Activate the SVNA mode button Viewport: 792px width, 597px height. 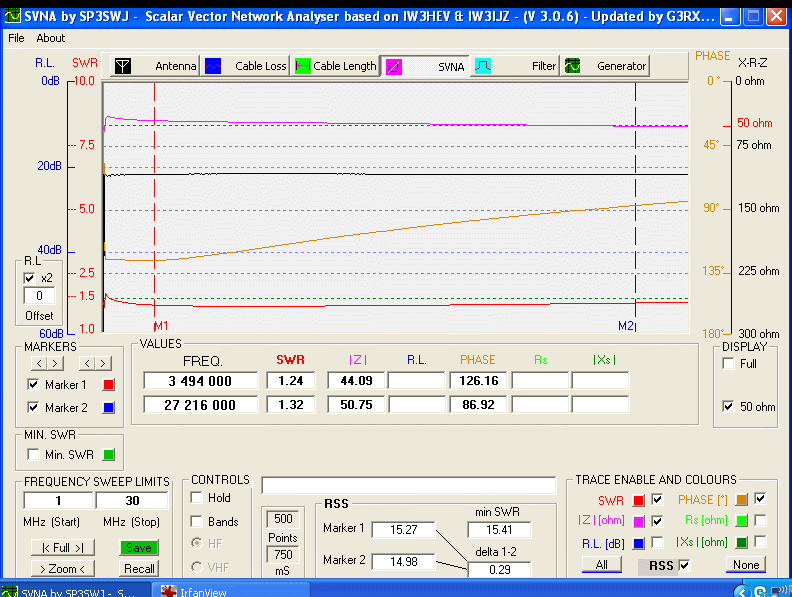425,66
